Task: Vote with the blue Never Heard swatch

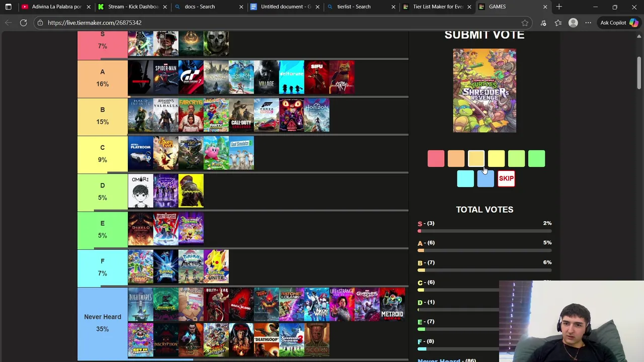Action: pyautogui.click(x=486, y=178)
